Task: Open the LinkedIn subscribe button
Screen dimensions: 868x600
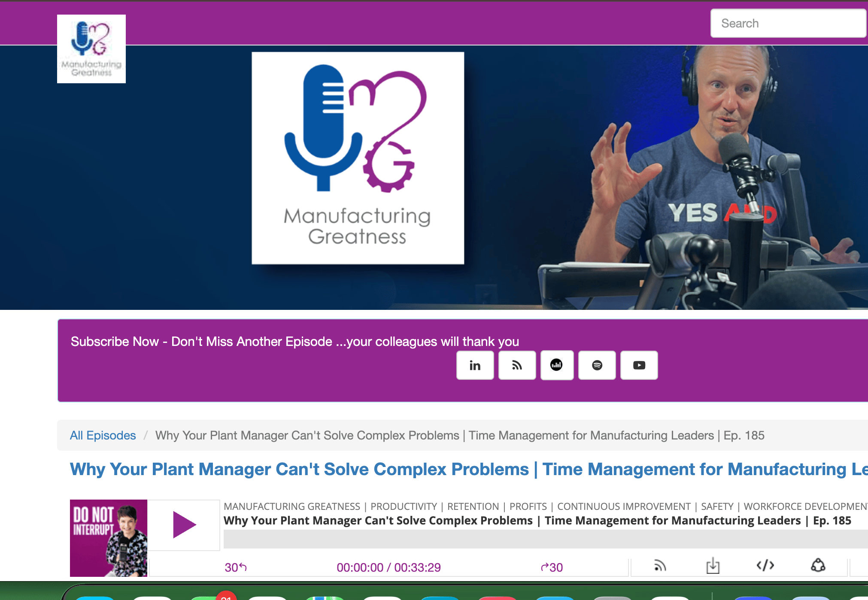Action: (x=475, y=365)
